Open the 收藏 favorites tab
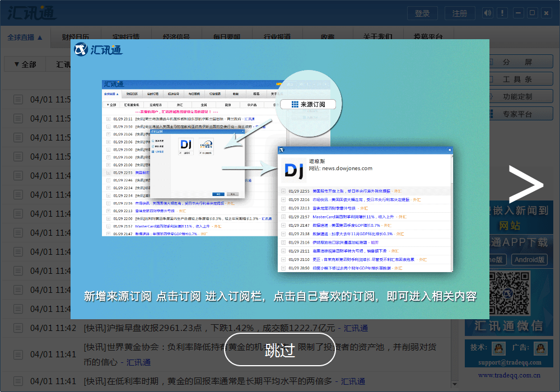 coord(328,37)
